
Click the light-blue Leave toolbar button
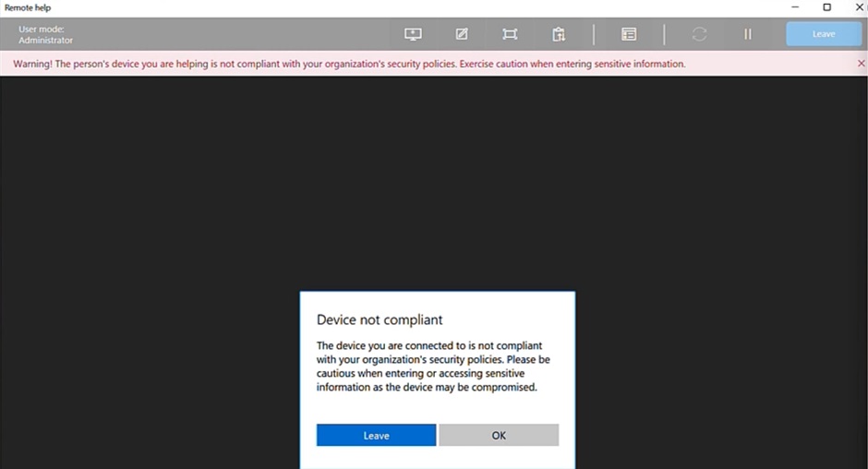824,34
